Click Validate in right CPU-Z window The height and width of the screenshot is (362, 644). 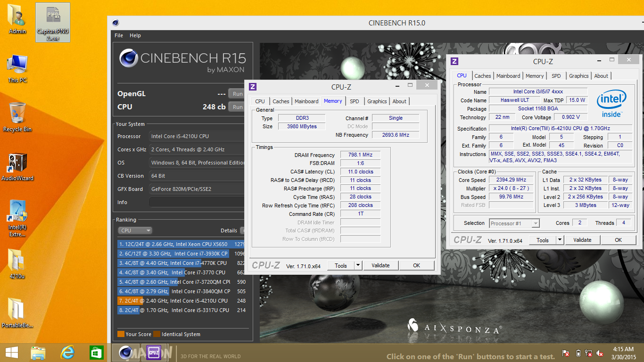[582, 240]
